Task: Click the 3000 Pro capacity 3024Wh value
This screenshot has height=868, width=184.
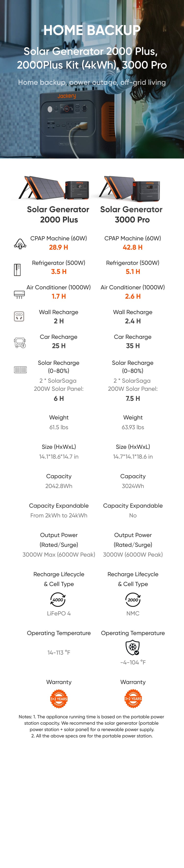Action: tap(133, 486)
